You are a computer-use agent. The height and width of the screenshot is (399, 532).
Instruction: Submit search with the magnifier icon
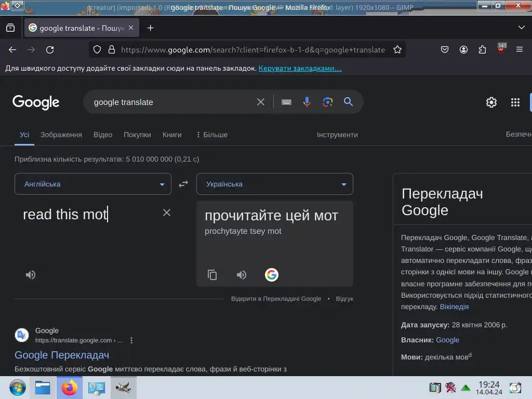pos(348,101)
